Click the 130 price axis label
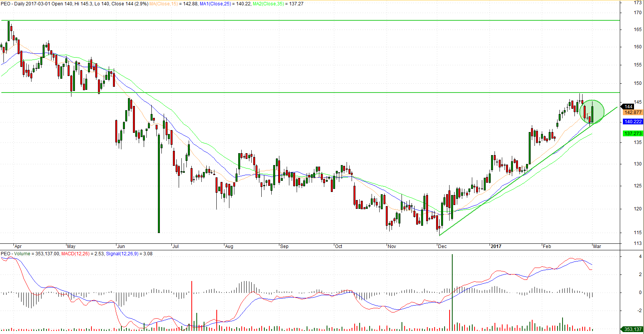Viewport: 644px width, 334px height. tap(638, 164)
